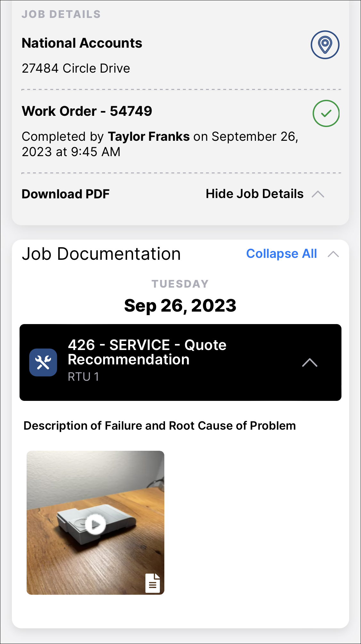Select the 426 - SERVICE - Quote Recommendation title
Screen dimensions: 361x644
(147, 352)
